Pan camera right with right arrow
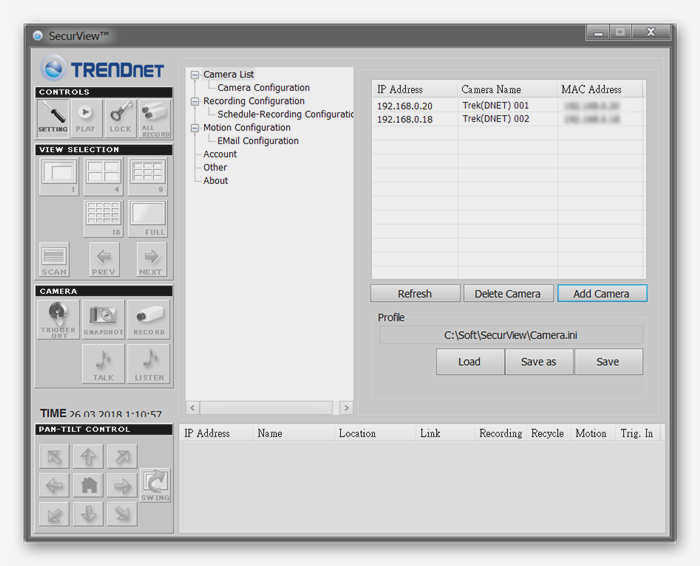Screen dimensions: 700x566 click(122, 485)
